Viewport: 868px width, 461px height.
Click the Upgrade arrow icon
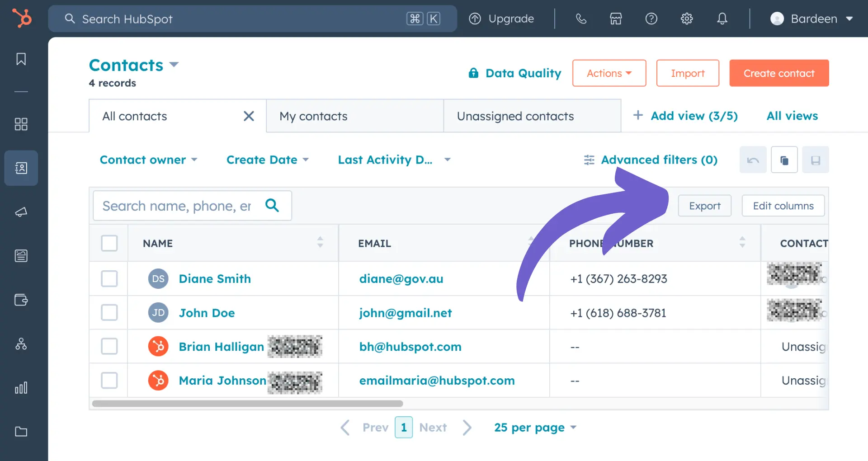click(475, 19)
